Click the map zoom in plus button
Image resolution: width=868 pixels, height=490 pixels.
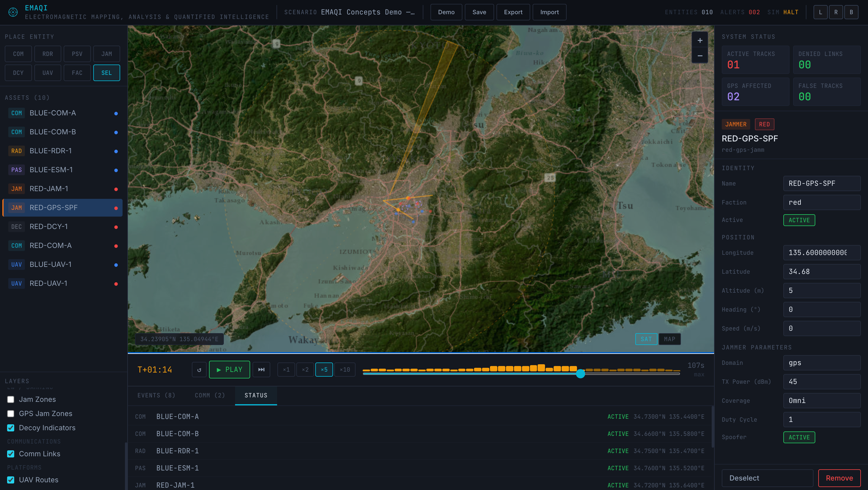point(700,41)
